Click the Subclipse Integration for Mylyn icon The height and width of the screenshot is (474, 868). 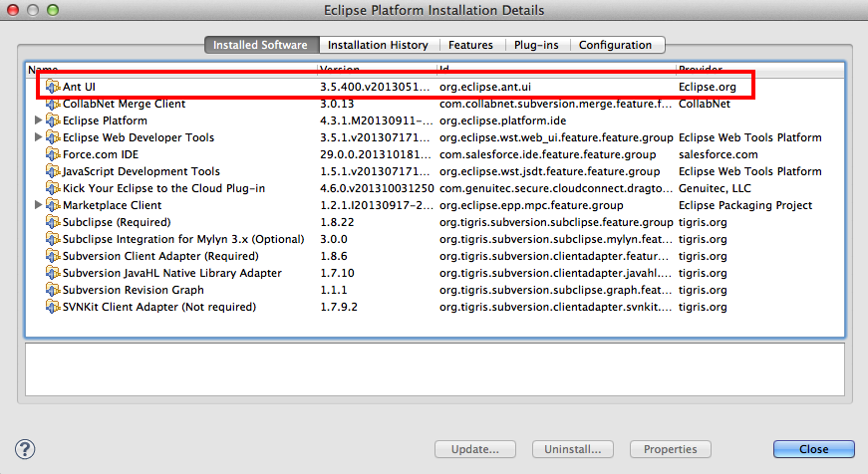click(53, 239)
